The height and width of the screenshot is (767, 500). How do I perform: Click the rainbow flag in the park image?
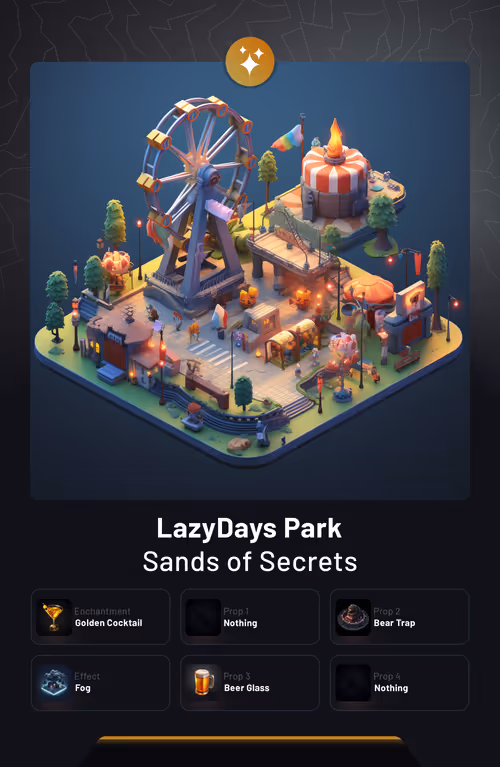[288, 138]
